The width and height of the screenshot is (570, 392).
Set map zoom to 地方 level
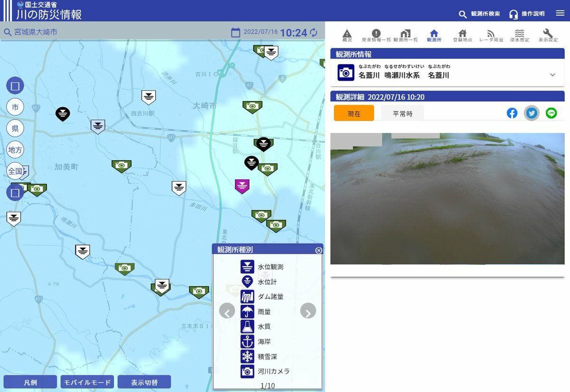pos(15,150)
